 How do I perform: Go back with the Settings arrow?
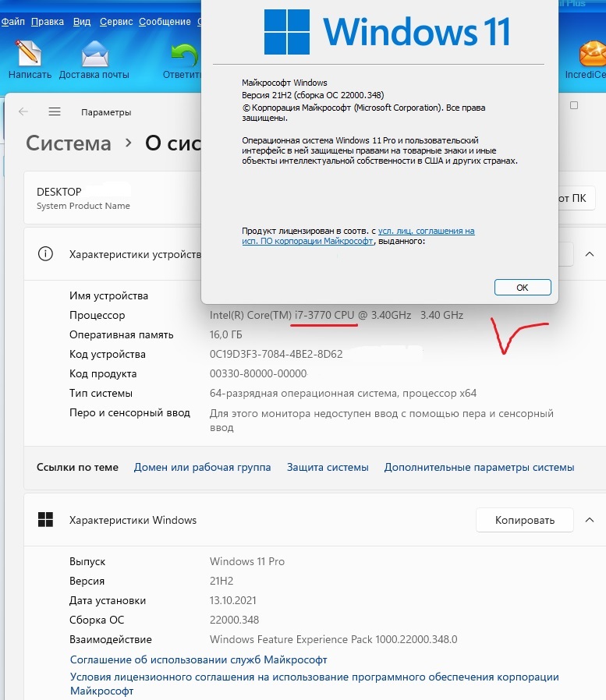pos(23,111)
